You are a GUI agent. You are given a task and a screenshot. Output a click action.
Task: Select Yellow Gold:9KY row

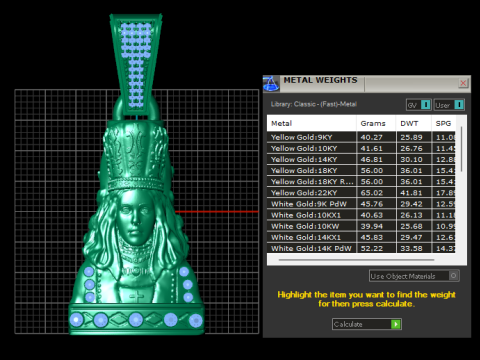[x=361, y=137]
